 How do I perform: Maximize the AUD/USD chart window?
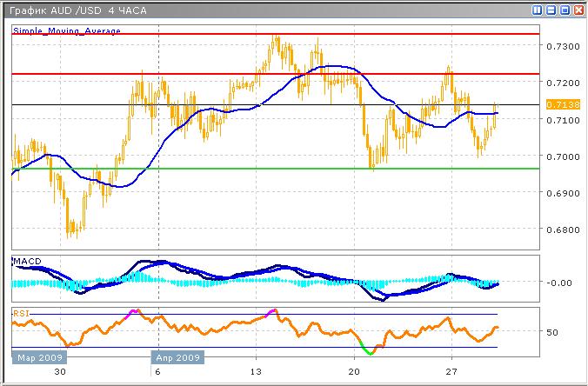564,10
